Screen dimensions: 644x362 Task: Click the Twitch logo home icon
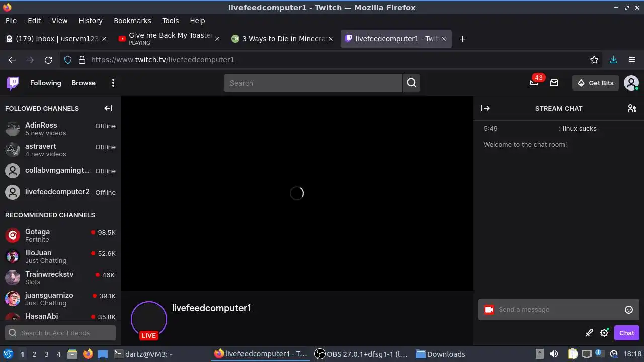point(13,83)
